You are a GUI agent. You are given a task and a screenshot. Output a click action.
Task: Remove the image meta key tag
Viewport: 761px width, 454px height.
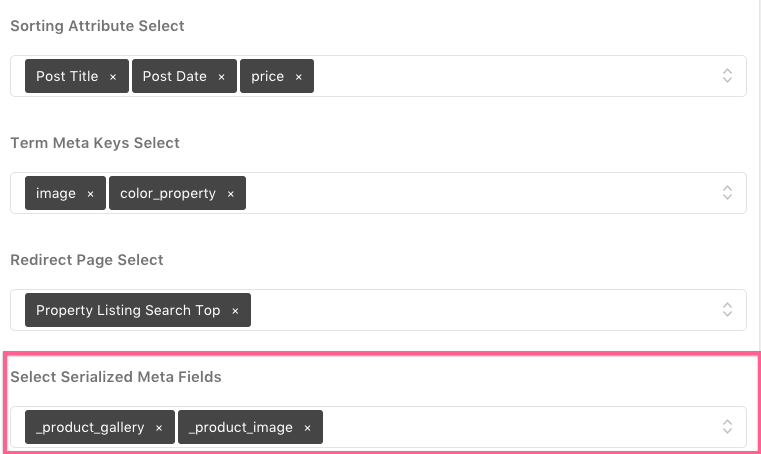90,194
